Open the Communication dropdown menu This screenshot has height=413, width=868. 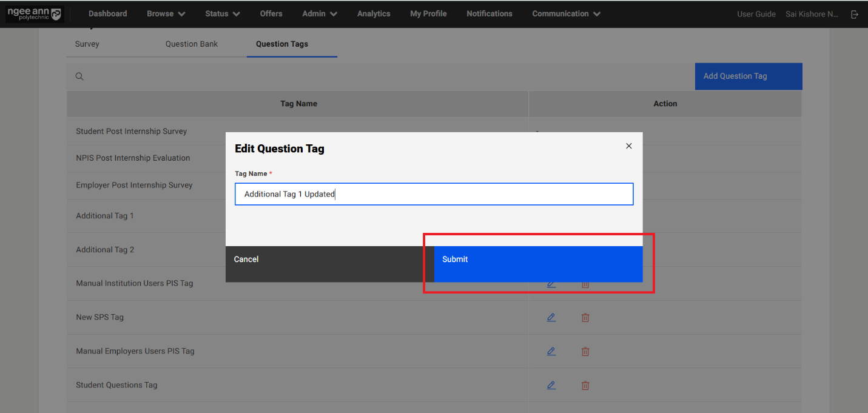coord(566,14)
